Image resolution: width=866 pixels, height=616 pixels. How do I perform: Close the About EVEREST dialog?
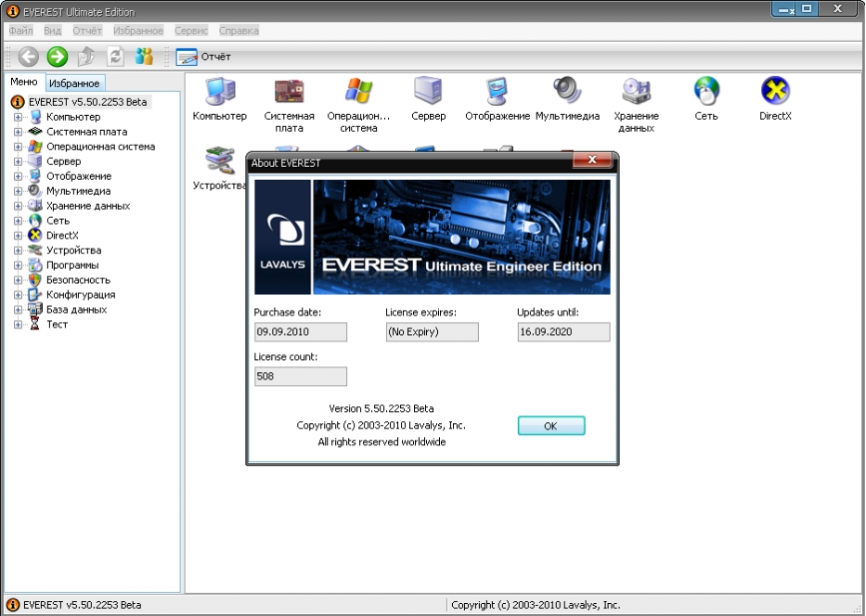coord(591,161)
